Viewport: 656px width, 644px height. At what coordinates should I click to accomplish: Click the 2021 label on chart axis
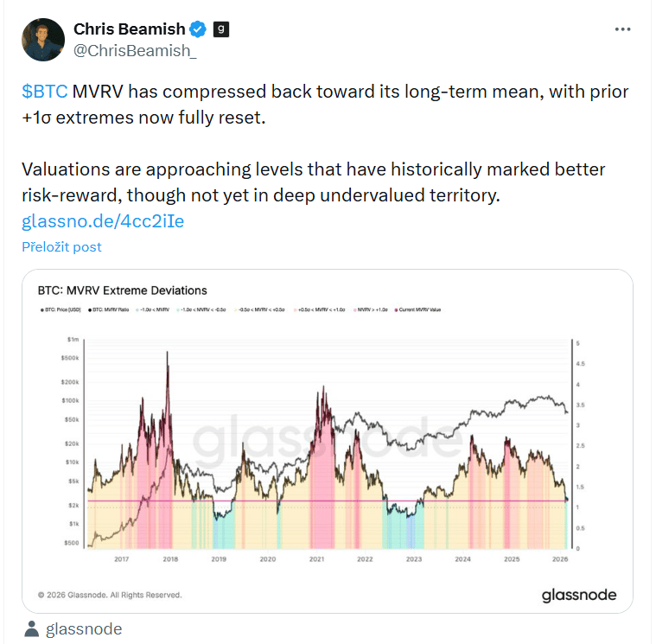(317, 559)
